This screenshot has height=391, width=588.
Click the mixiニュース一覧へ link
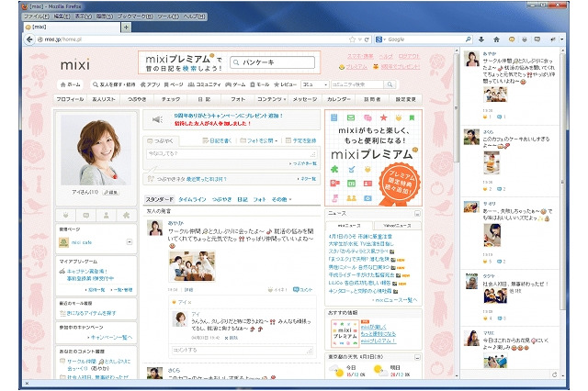click(x=395, y=300)
